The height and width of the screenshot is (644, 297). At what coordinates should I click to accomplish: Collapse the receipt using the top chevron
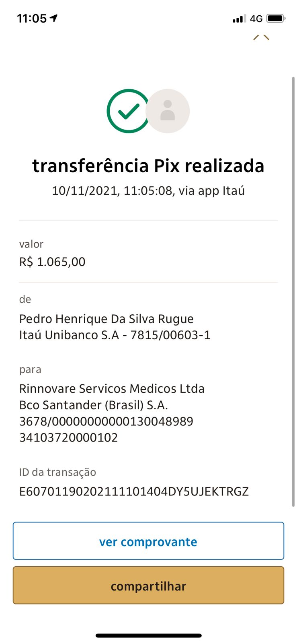tap(261, 38)
